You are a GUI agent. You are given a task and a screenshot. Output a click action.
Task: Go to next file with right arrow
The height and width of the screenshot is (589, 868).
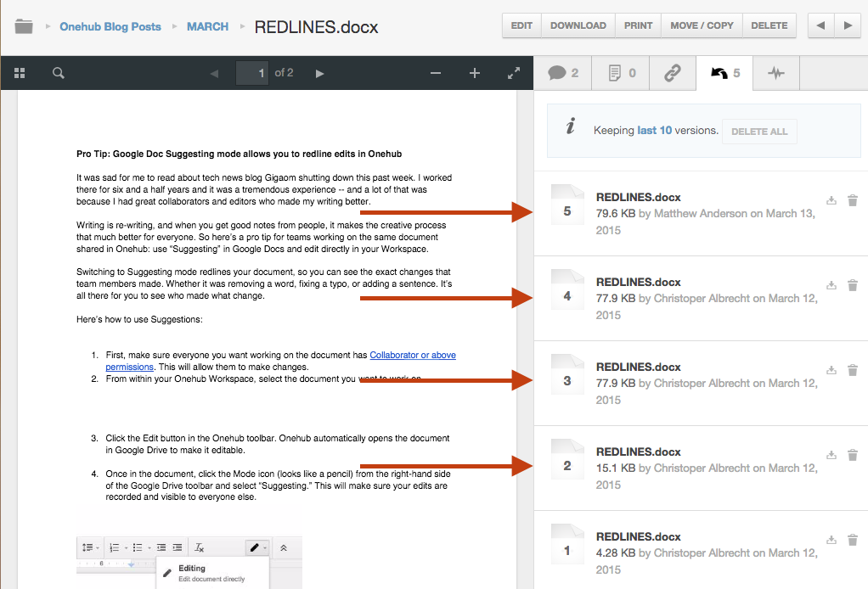point(848,25)
